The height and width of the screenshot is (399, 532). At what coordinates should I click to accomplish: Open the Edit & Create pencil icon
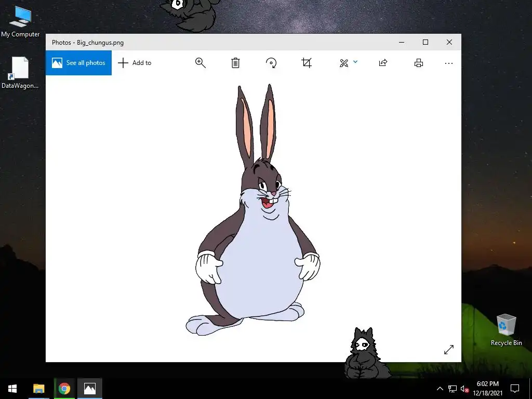pyautogui.click(x=344, y=63)
